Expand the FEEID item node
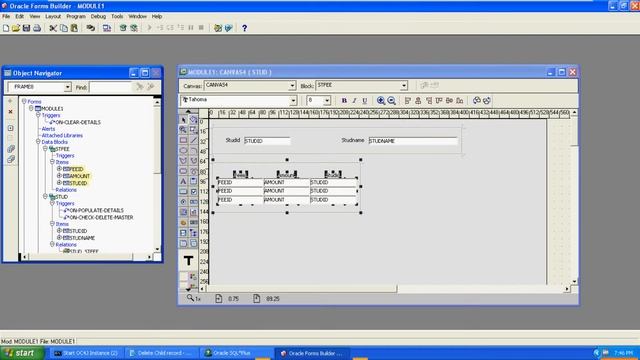640x360 pixels. [x=59, y=169]
